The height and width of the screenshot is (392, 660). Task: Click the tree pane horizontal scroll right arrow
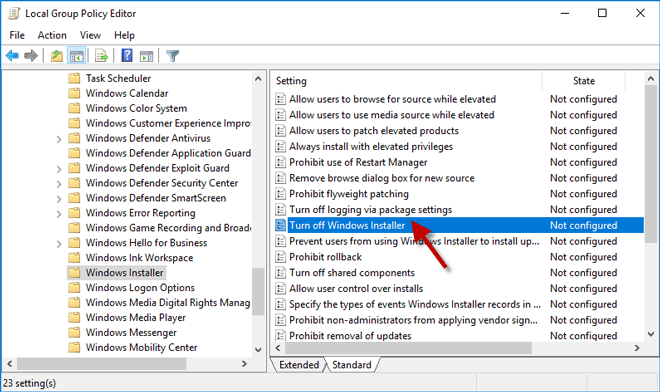tap(244, 364)
